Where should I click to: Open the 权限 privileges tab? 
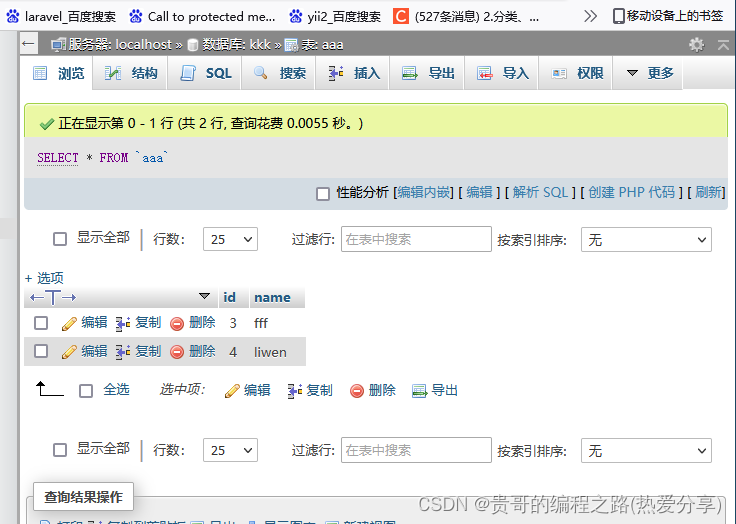point(577,73)
